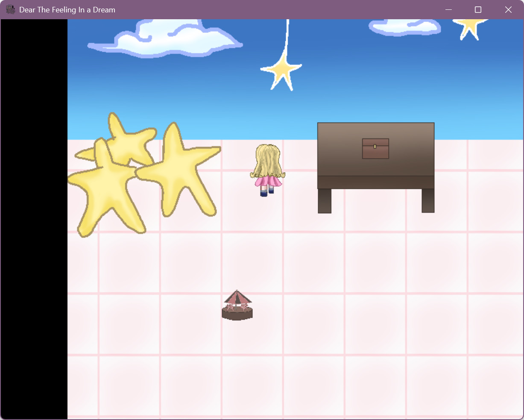The width and height of the screenshot is (524, 420).
Task: Click the small cloud in the upper right
Action: pyautogui.click(x=404, y=26)
